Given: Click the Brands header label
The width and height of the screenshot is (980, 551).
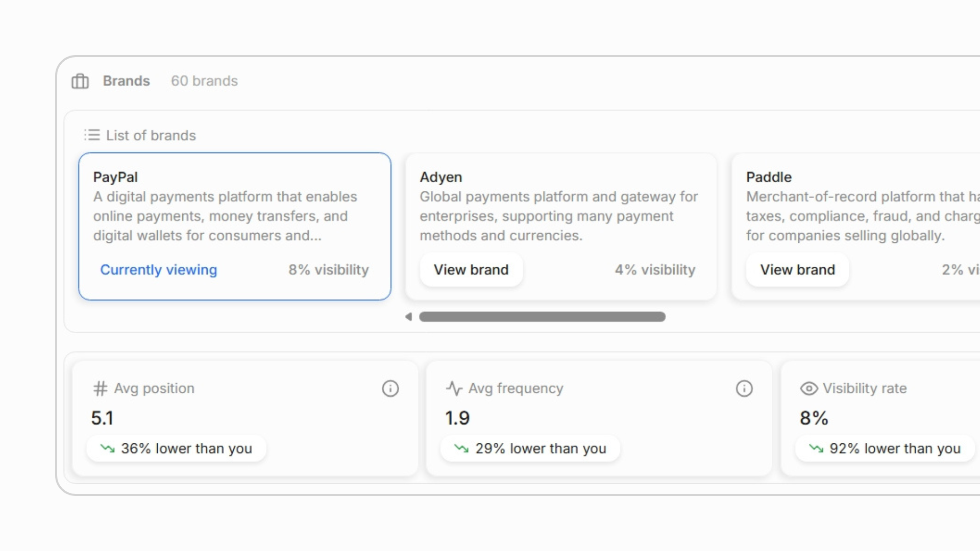Looking at the screenshot, I should (126, 81).
